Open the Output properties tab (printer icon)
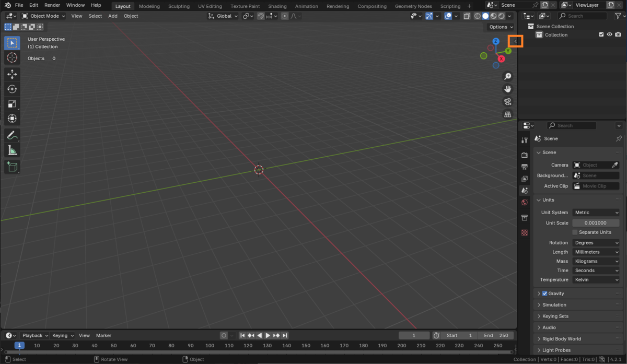This screenshot has height=364, width=627. point(525,167)
